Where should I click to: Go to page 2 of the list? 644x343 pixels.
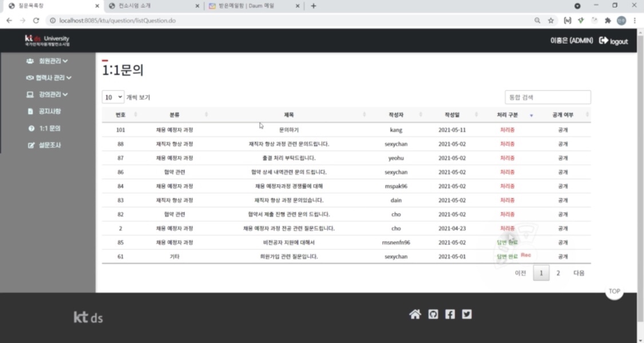tap(558, 273)
